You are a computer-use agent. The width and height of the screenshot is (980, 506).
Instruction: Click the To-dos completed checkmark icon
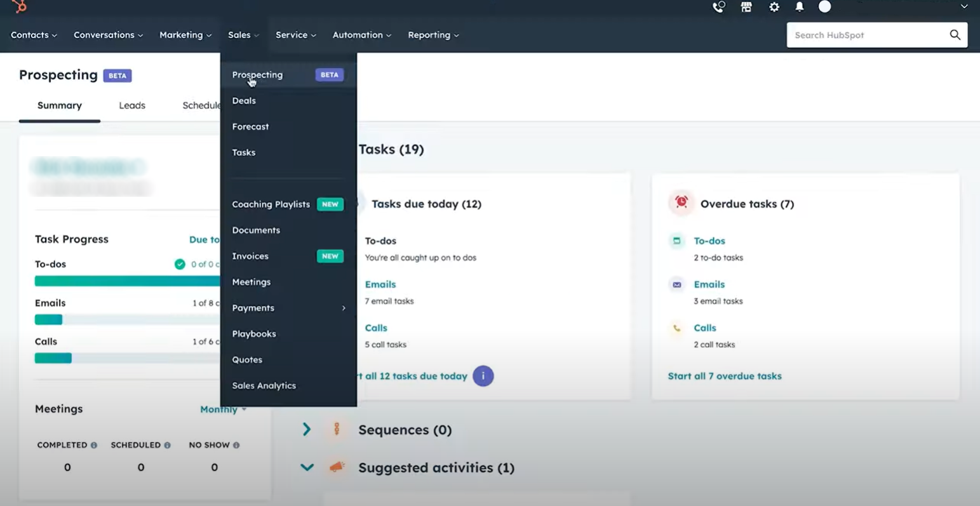click(180, 264)
